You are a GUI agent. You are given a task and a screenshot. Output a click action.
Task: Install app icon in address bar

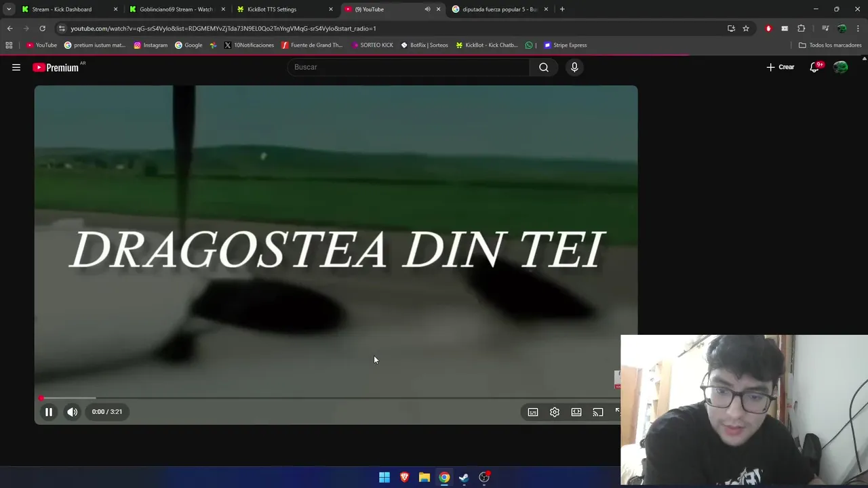731,28
